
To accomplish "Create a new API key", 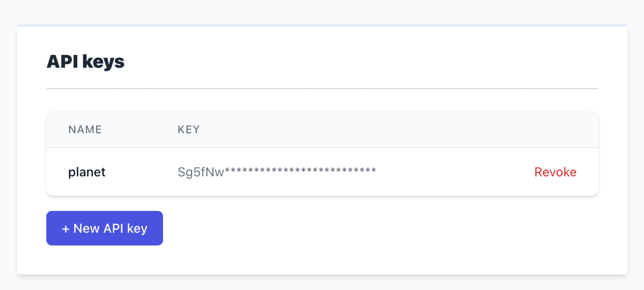I will coord(104,228).
